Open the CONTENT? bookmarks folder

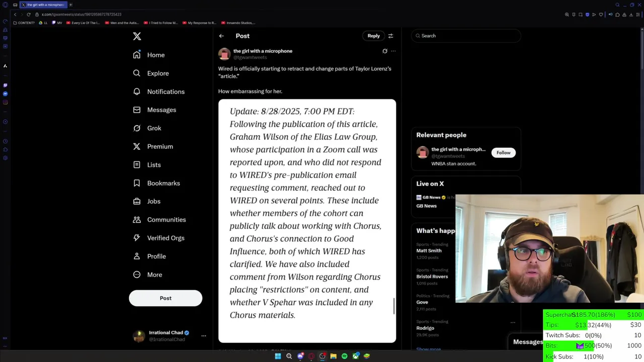coord(24,23)
